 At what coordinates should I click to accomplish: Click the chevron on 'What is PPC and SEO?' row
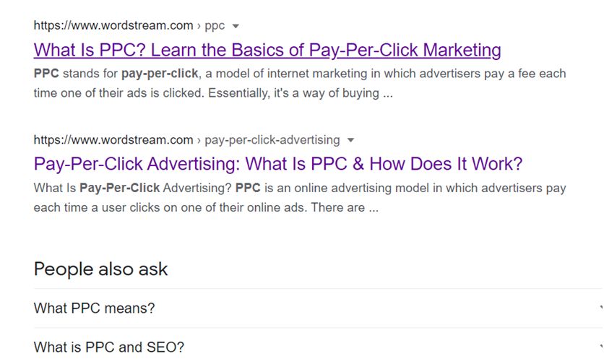point(600,347)
